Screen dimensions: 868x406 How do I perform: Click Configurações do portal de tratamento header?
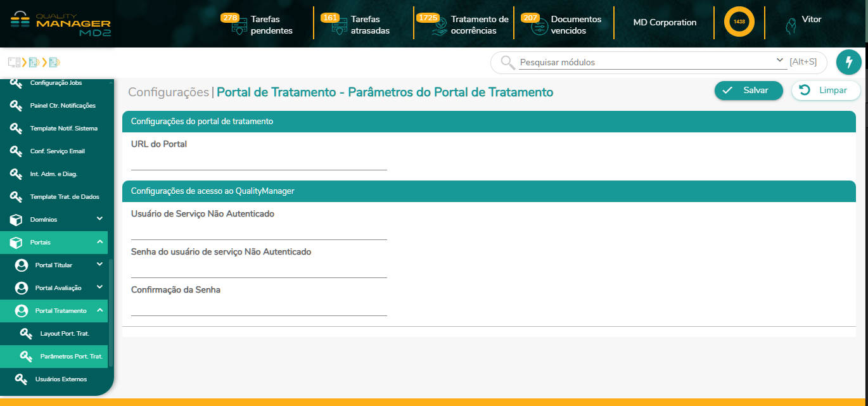point(488,121)
